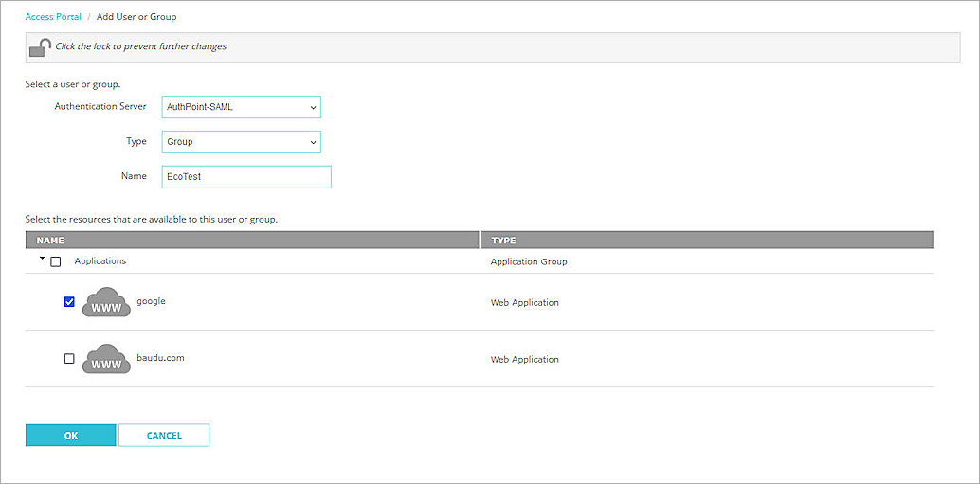Image resolution: width=980 pixels, height=484 pixels.
Task: Open the Authentication Server dropdown
Action: coord(242,107)
